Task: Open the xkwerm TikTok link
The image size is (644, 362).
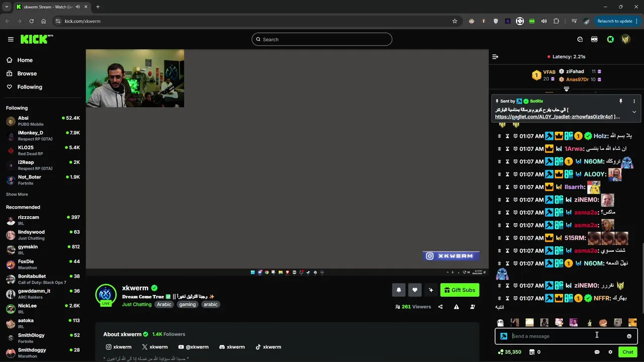Action: click(x=268, y=347)
